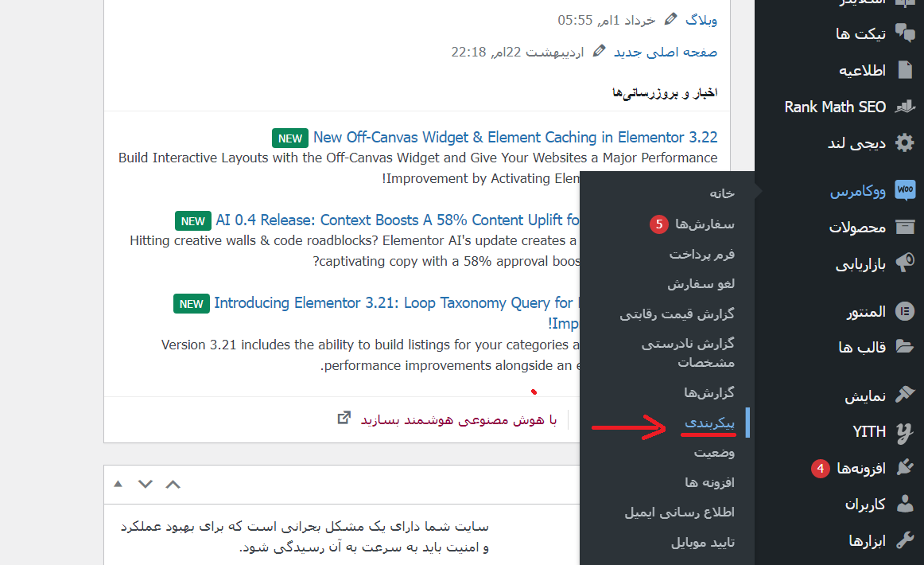Screen dimensions: 924x565
Task: Open AI 0.4 Release news link
Action: 398,220
